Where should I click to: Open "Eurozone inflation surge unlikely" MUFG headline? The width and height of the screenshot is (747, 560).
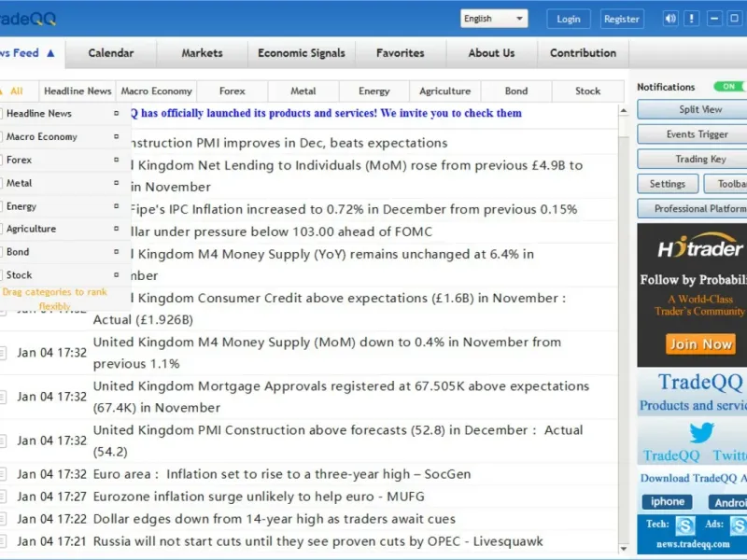coord(259,497)
